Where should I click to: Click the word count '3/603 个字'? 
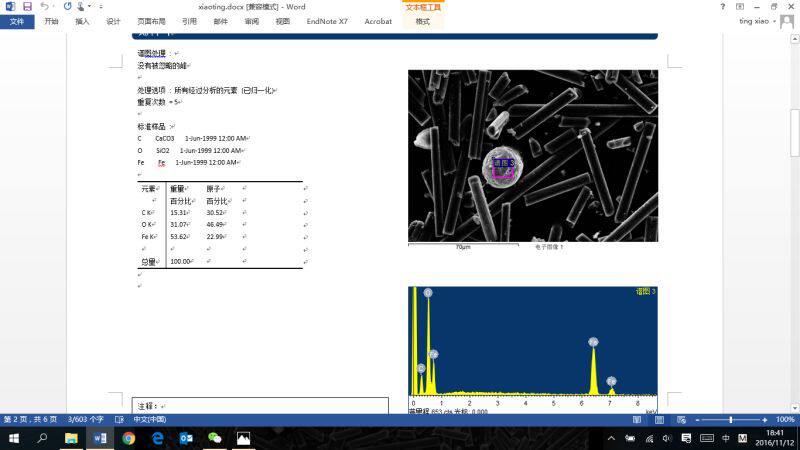click(x=86, y=419)
